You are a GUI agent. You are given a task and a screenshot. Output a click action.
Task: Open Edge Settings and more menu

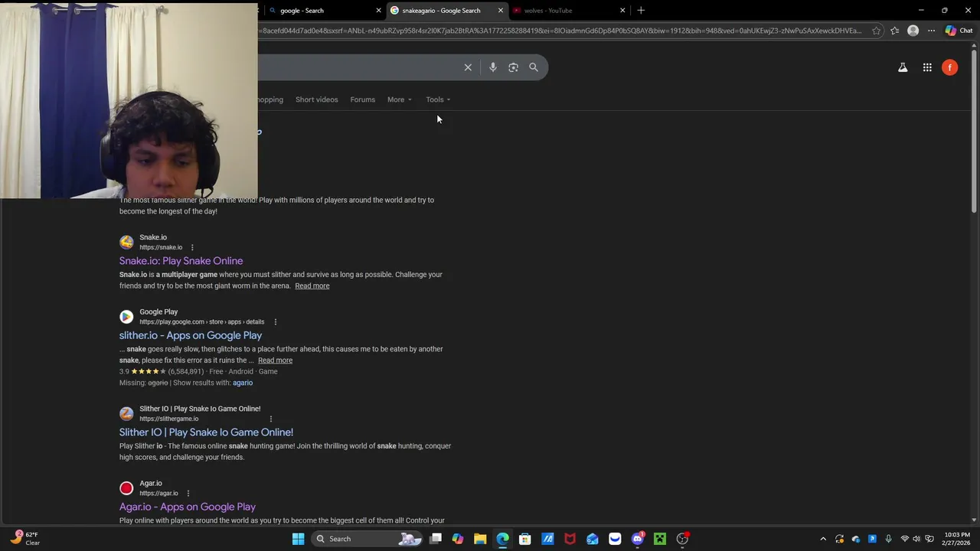point(931,31)
